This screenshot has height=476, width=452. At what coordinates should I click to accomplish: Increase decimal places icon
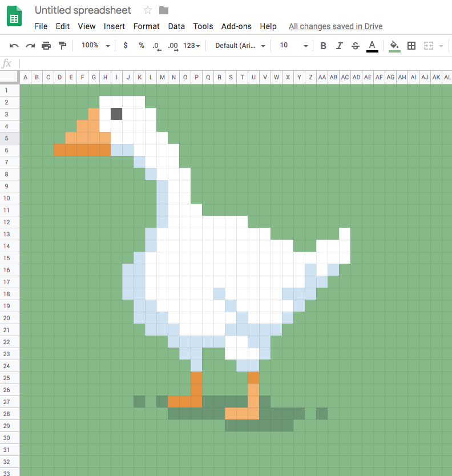tap(173, 46)
